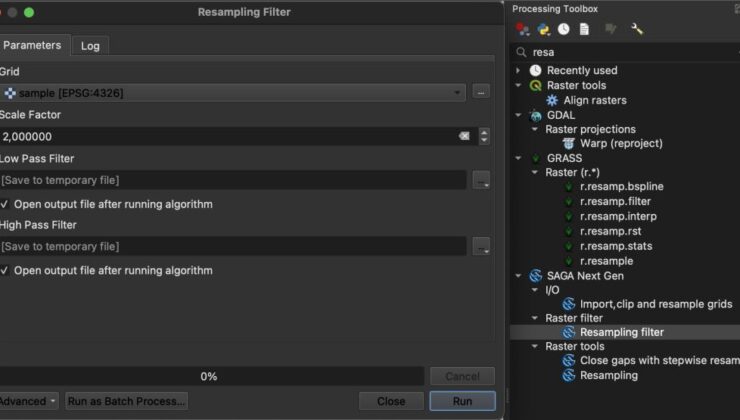Click the High Pass Filter output path field
Screen dimensions: 740x420
(233, 246)
